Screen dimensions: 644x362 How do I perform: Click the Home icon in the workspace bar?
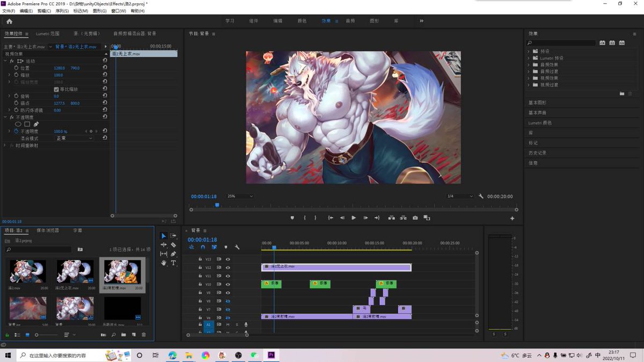click(9, 21)
